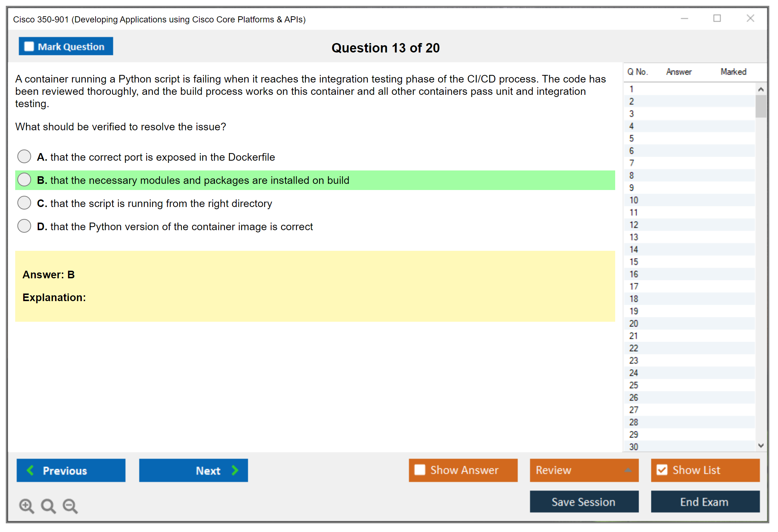Click the zoom in magnifier icon
This screenshot has height=532, width=778.
[x=26, y=506]
